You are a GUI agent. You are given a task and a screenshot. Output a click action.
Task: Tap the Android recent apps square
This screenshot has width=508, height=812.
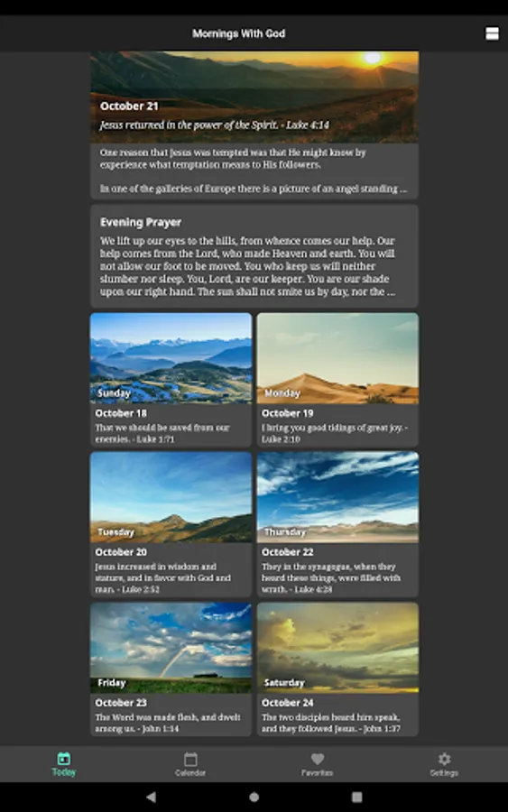(356, 797)
